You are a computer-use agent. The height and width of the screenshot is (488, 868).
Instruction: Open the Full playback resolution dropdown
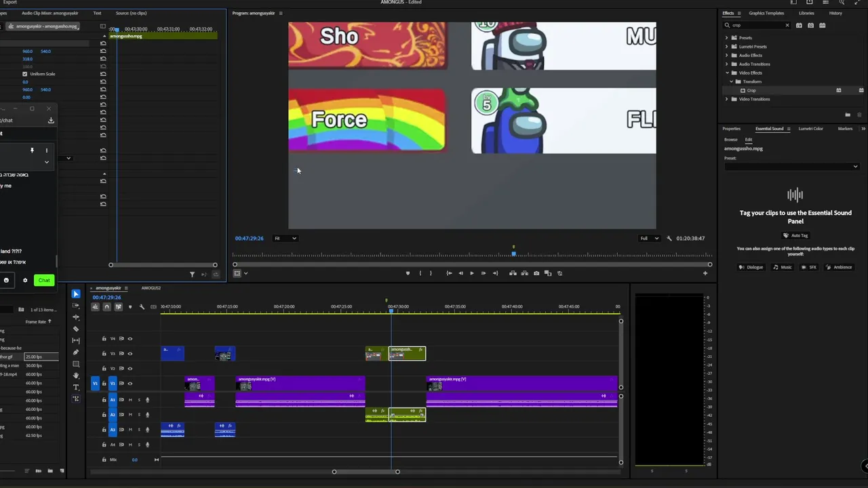[650, 239]
